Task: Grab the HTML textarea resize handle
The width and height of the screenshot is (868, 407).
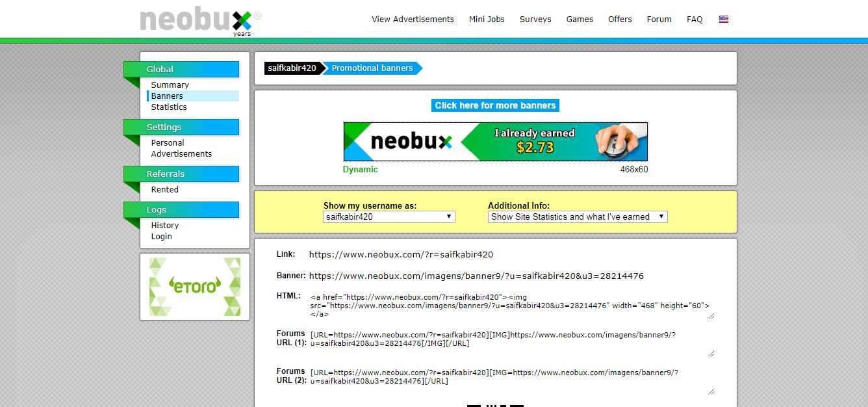Action: [711, 316]
